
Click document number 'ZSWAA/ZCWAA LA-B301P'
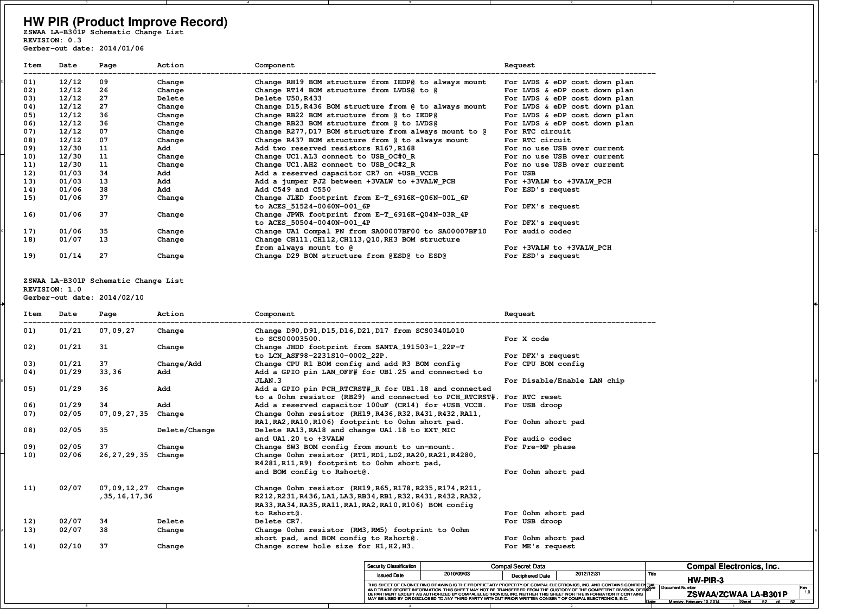pos(737,594)
